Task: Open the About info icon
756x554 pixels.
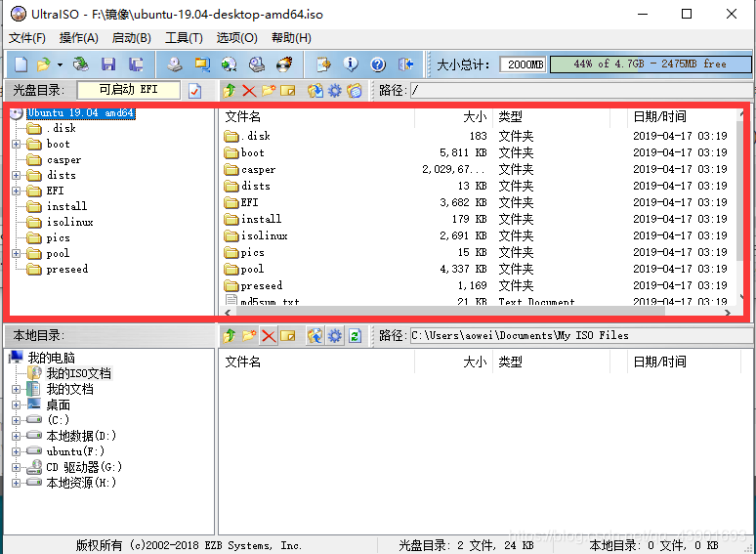Action: point(351,64)
